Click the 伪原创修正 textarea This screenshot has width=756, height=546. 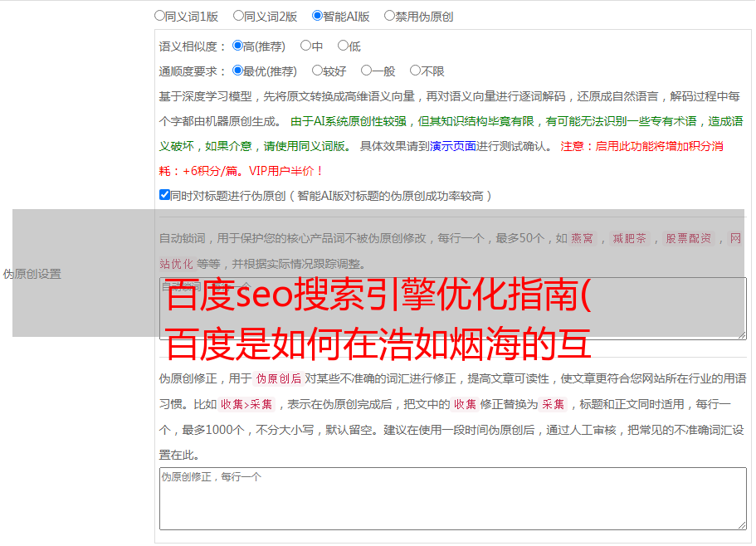click(x=453, y=499)
